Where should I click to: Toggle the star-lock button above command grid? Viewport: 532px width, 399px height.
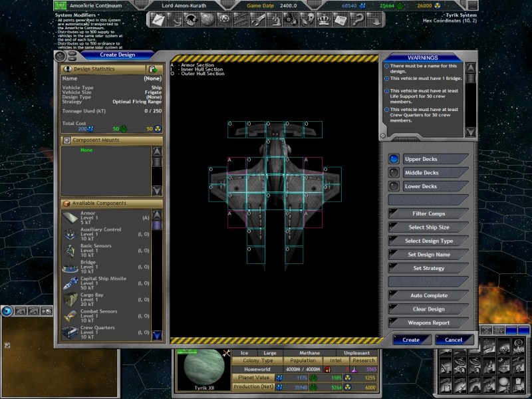(499, 331)
